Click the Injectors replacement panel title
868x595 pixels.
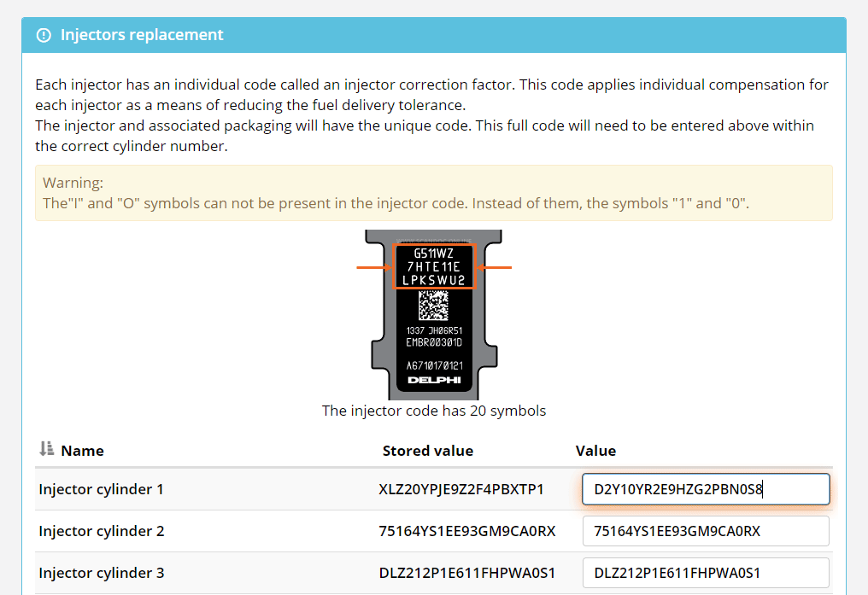pyautogui.click(x=142, y=35)
